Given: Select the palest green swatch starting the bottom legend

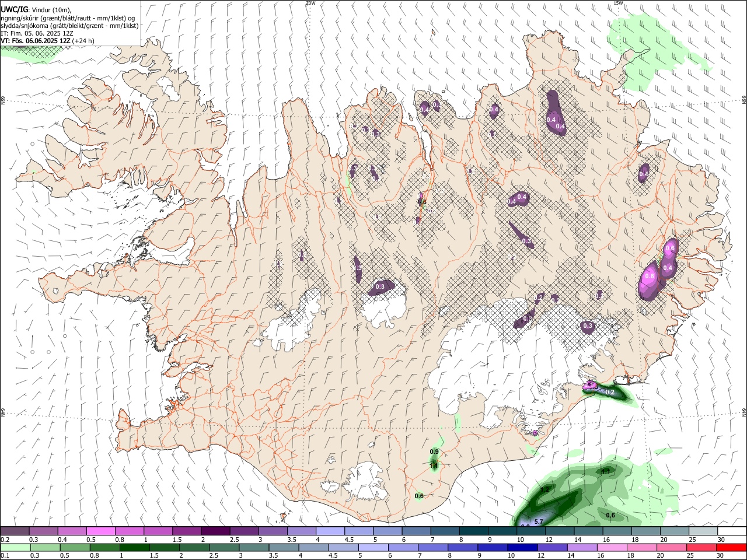Looking at the screenshot, I should click(15, 547).
